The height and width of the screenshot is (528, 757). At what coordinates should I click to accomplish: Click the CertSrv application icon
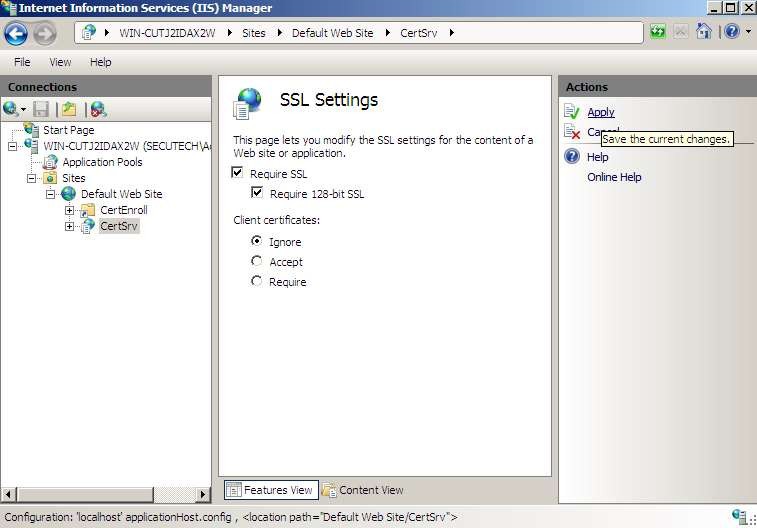click(x=88, y=226)
